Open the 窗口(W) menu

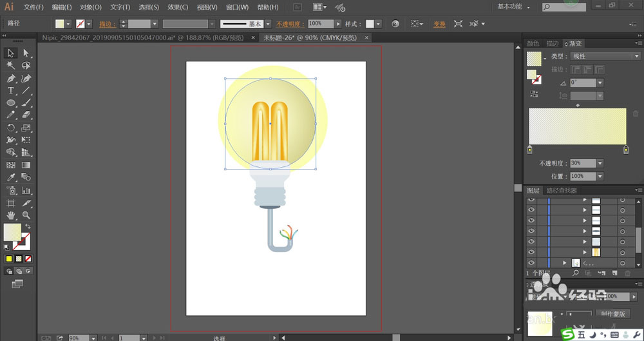pos(238,7)
